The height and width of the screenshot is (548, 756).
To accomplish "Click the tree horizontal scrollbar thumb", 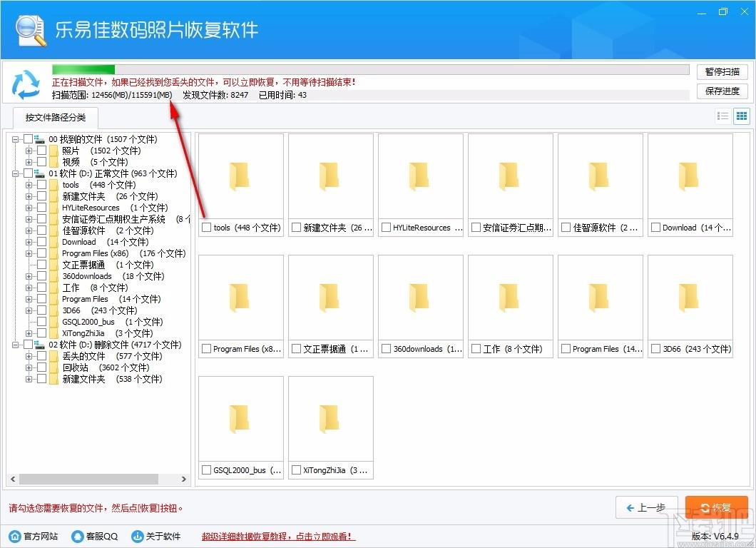I will tap(88, 479).
